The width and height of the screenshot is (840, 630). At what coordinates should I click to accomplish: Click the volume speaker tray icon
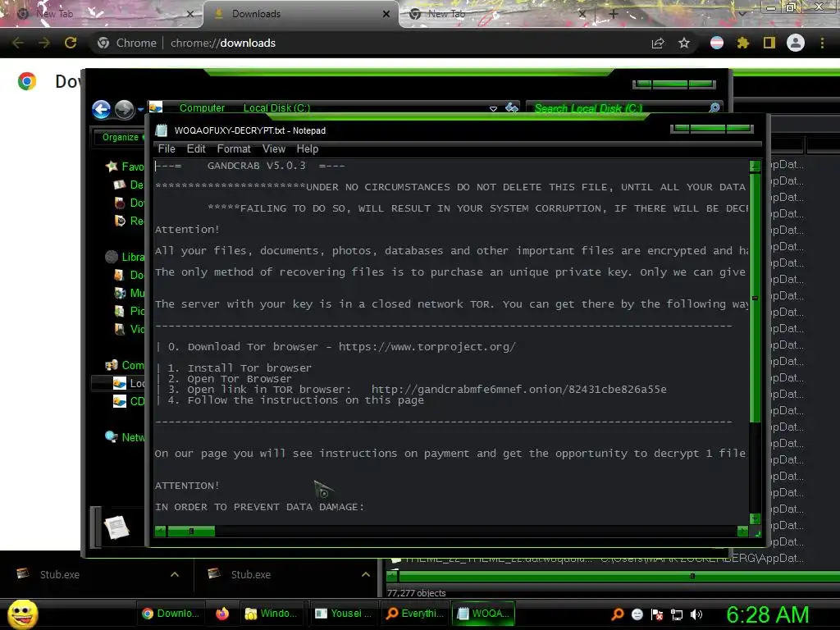point(696,614)
